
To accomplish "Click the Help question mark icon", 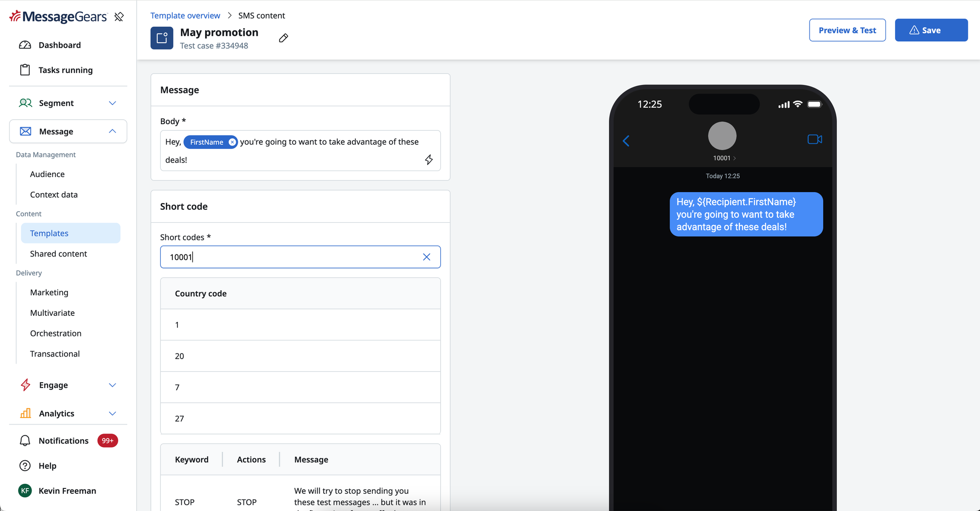I will 25,466.
